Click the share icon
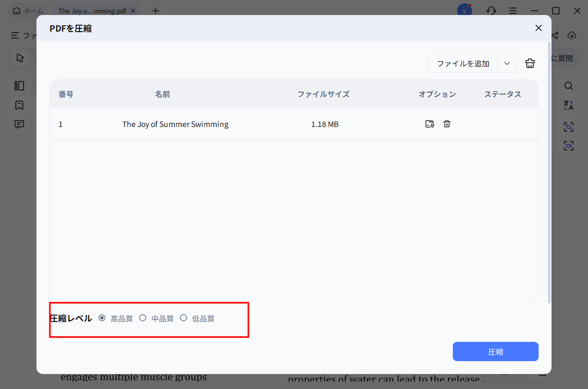Image resolution: width=588 pixels, height=389 pixels. (x=554, y=35)
